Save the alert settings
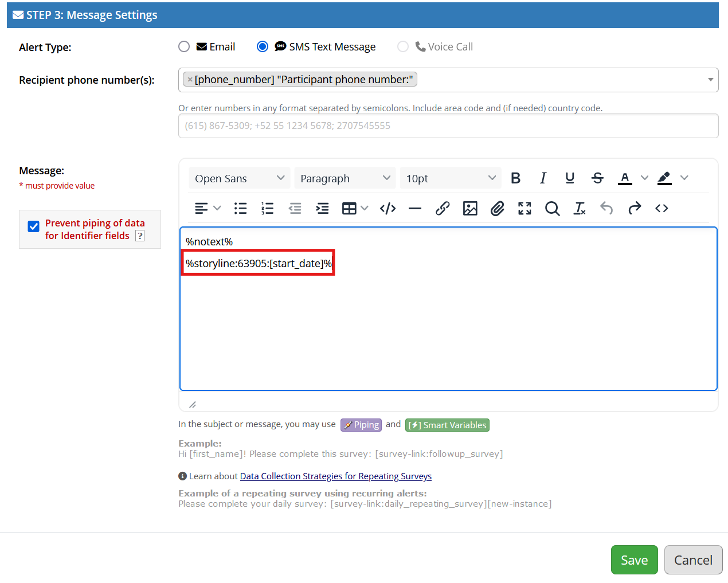This screenshot has width=728, height=583. (x=634, y=559)
